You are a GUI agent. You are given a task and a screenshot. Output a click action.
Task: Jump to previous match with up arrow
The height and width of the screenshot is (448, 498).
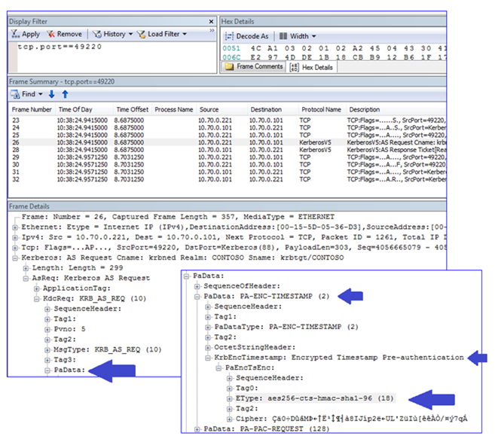(65, 94)
